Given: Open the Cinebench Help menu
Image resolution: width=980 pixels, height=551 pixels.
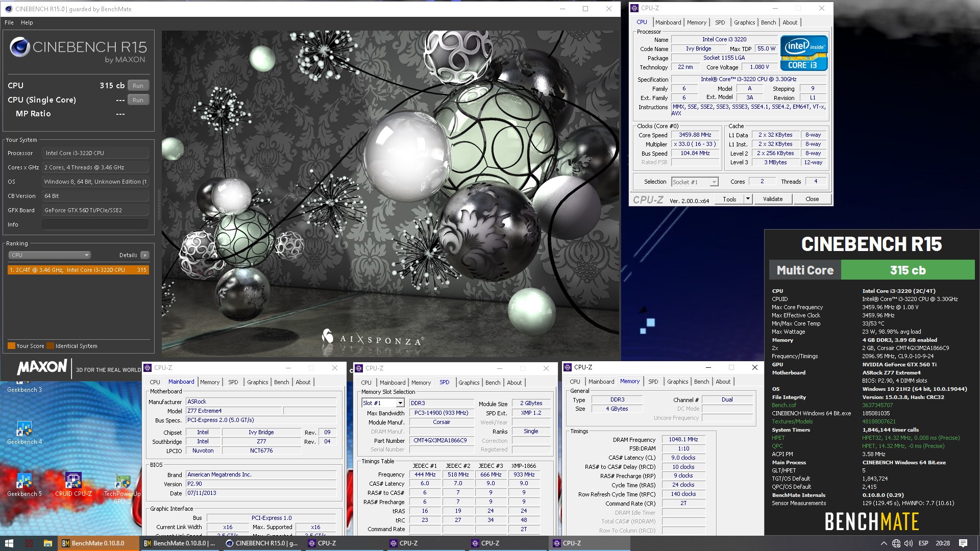Looking at the screenshot, I should point(27,22).
